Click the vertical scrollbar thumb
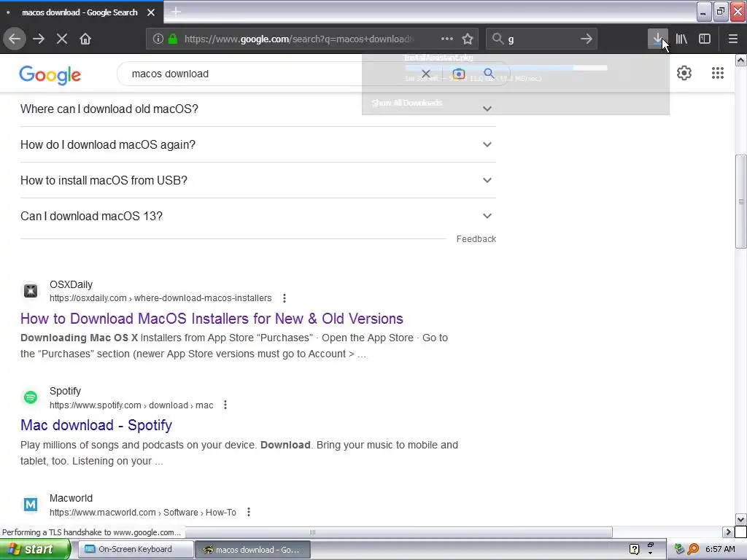 (x=740, y=201)
